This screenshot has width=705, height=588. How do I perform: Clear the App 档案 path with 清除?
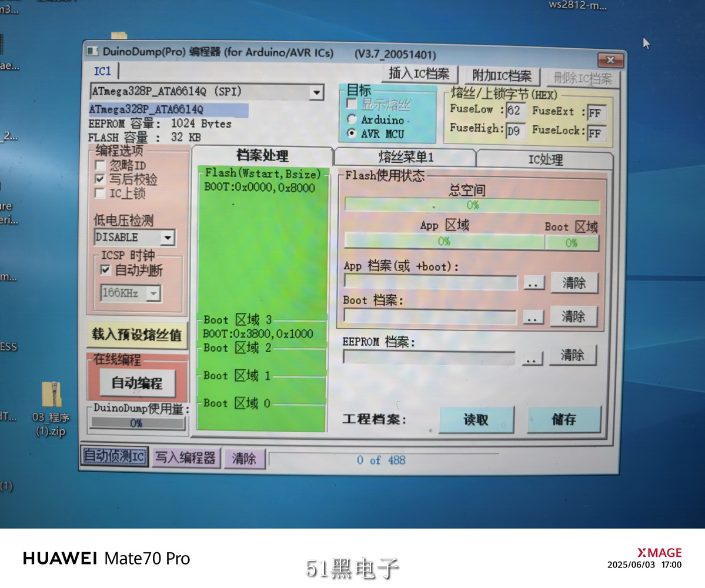[x=574, y=283]
